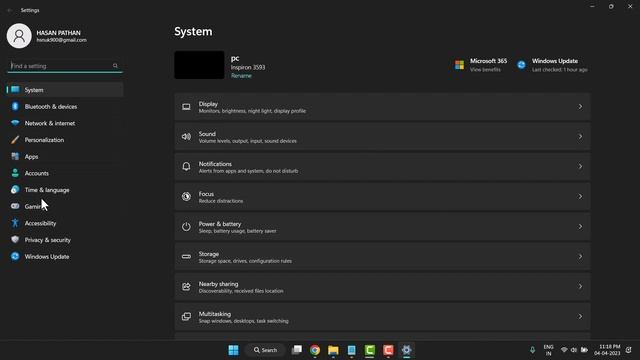The width and height of the screenshot is (640, 360).
Task: Click the clock and date in taskbar
Action: tap(607, 350)
